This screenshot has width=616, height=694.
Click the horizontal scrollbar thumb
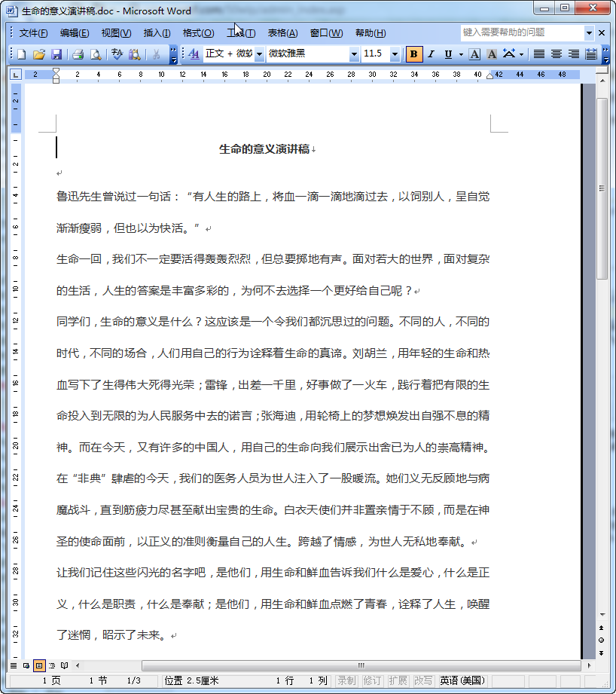click(x=361, y=665)
